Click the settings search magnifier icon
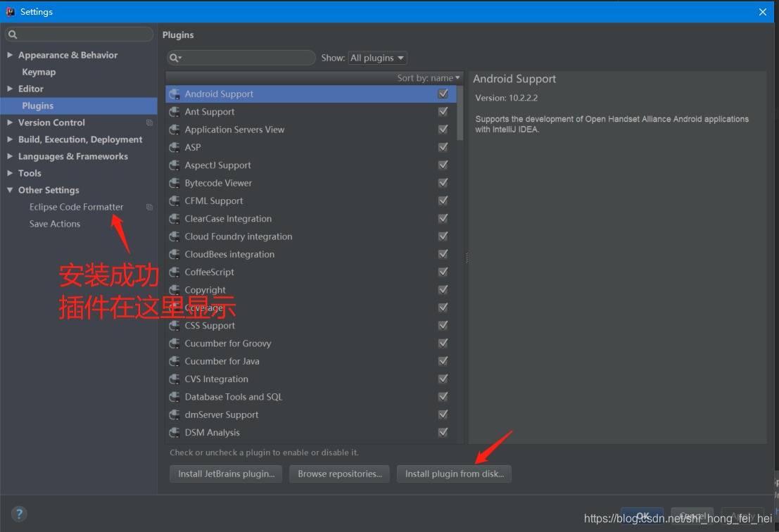 [13, 34]
